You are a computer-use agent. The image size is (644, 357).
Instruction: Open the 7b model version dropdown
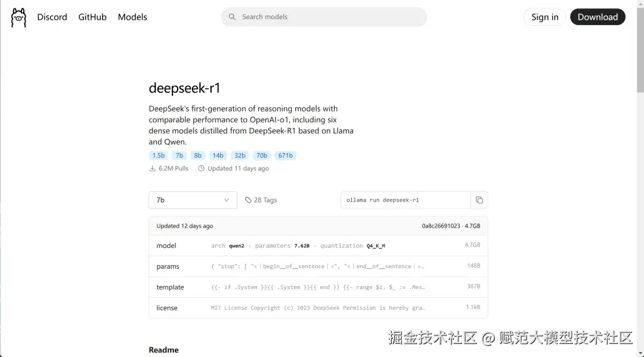(193, 200)
